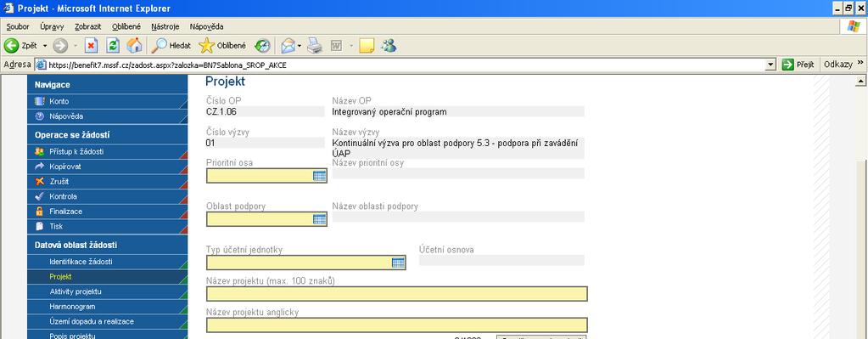Screen dimensions: 868x339
Task: Open the Nástroje menu
Action: tap(165, 26)
